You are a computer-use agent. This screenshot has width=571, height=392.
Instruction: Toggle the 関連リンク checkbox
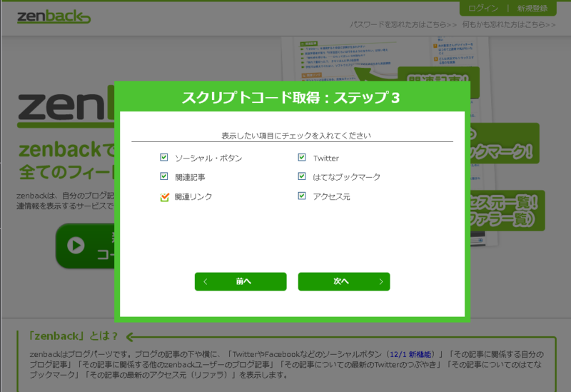[165, 197]
